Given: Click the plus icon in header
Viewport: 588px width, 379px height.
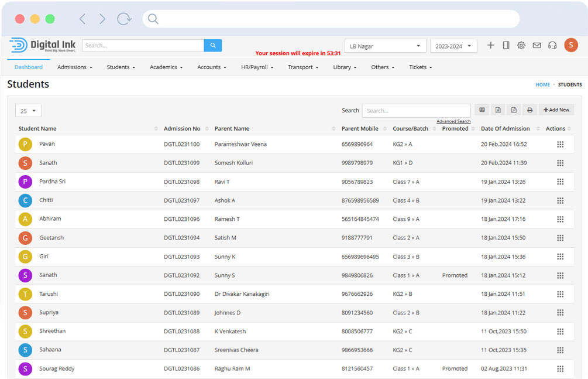Looking at the screenshot, I should click(490, 45).
